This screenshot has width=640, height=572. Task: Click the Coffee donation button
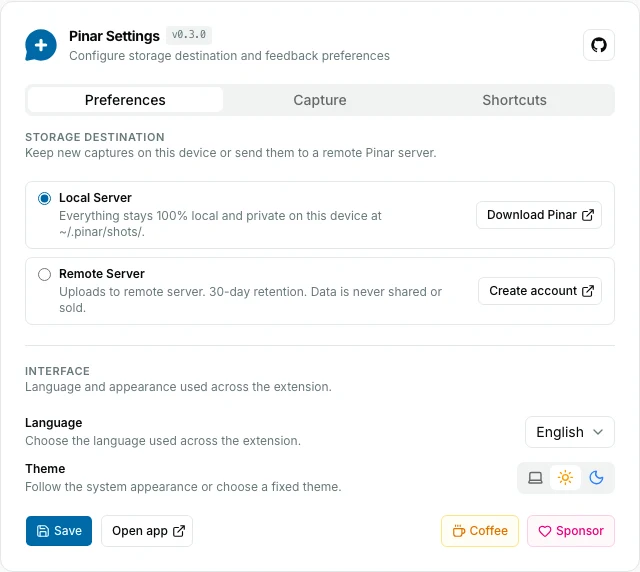coord(480,531)
